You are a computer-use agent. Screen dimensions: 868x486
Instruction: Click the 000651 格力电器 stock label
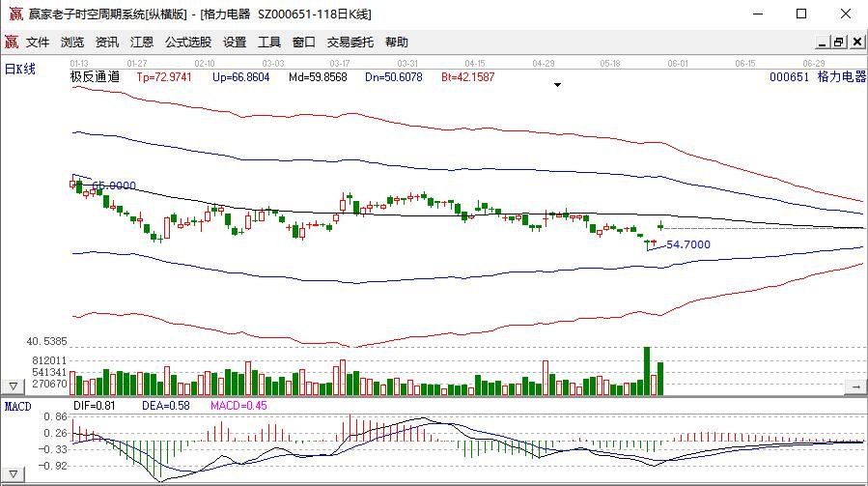(x=818, y=77)
